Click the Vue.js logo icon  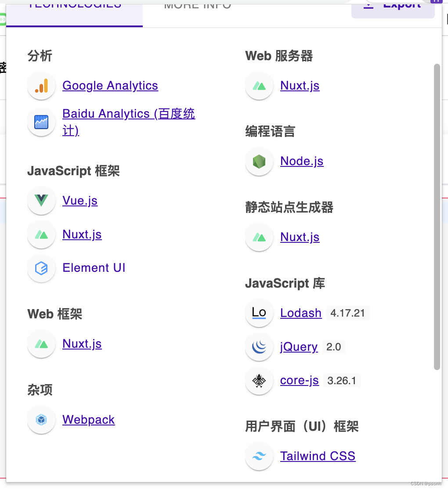coord(41,200)
